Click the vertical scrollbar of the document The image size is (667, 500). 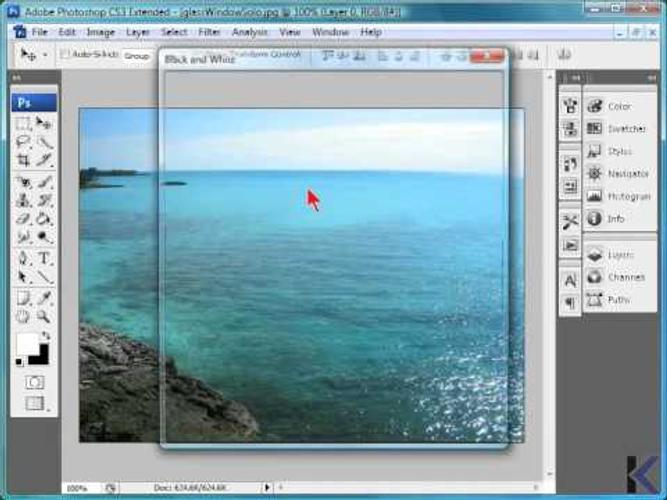pos(550,274)
